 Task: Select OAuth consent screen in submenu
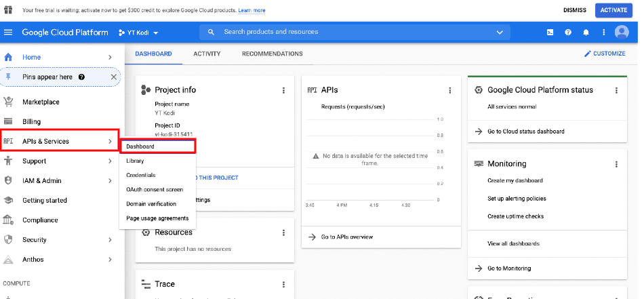click(158, 190)
